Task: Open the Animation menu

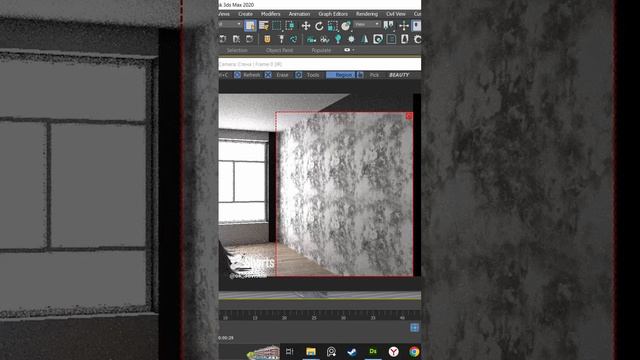Action: coord(299,14)
